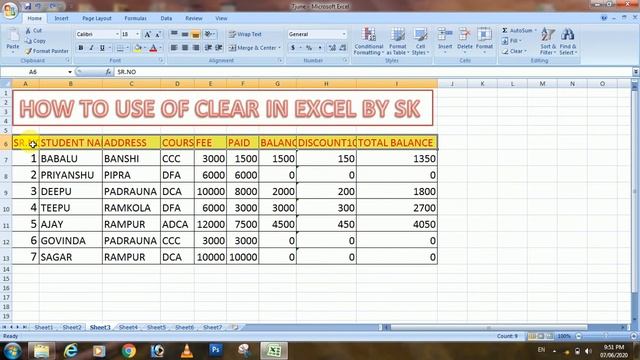The width and height of the screenshot is (640, 360).
Task: Open the Clear menu
Action: tap(514, 51)
